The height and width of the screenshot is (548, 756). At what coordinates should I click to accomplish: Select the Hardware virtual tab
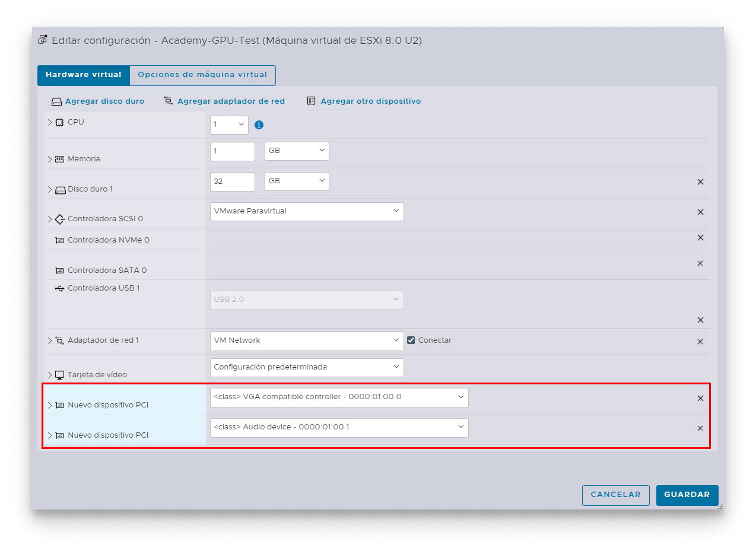point(83,75)
